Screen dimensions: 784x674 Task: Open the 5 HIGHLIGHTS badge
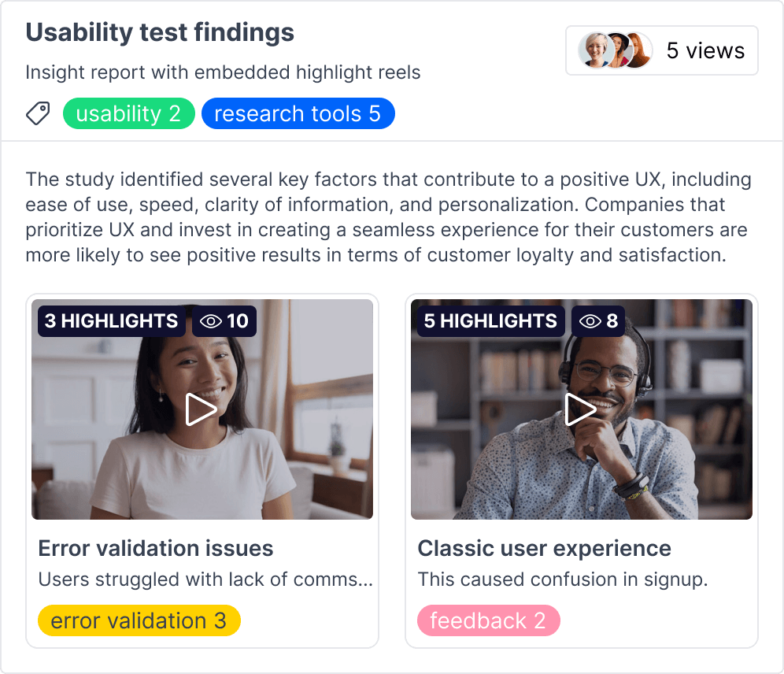[490, 320]
